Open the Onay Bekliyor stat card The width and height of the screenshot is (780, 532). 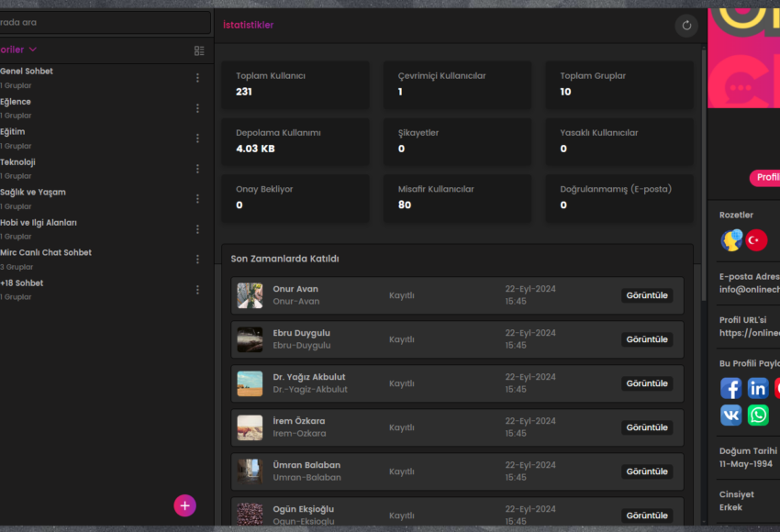tap(295, 198)
